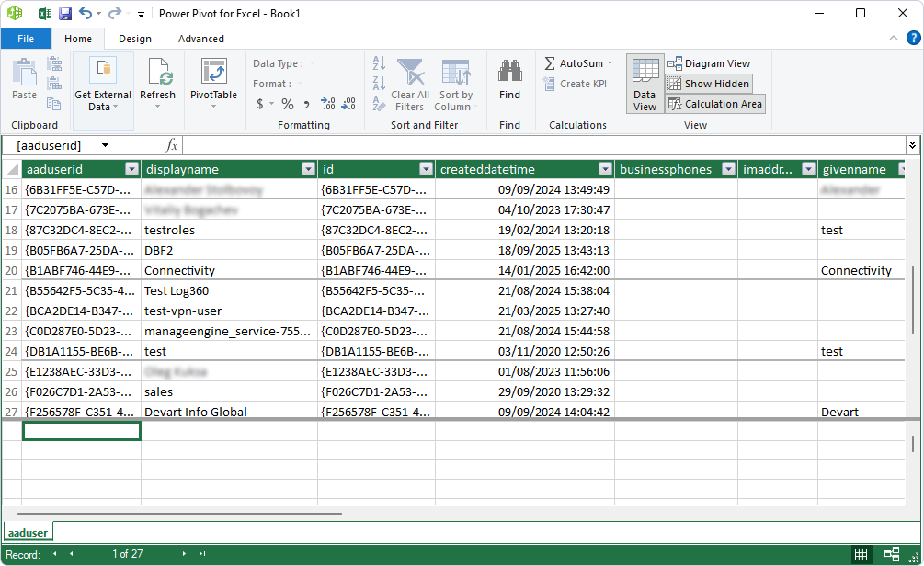
Task: Apply percentage formatting icon
Action: [x=287, y=103]
